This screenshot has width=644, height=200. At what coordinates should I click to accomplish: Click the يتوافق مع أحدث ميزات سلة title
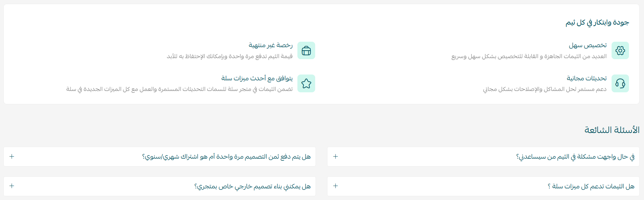coord(257,78)
